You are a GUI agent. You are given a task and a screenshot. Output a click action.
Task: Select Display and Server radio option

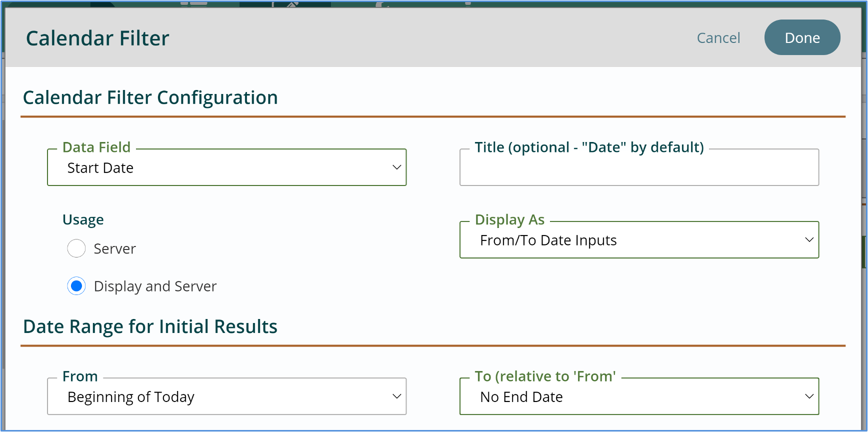click(x=76, y=286)
